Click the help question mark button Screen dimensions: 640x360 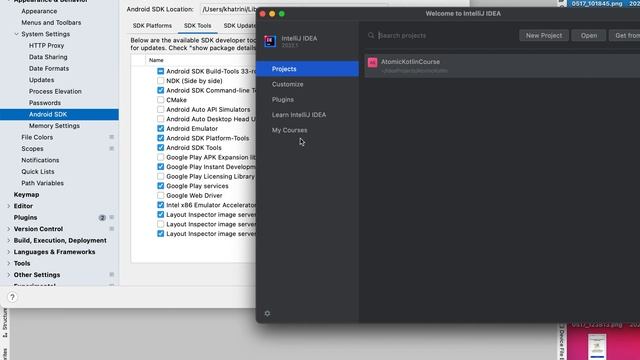point(12,297)
